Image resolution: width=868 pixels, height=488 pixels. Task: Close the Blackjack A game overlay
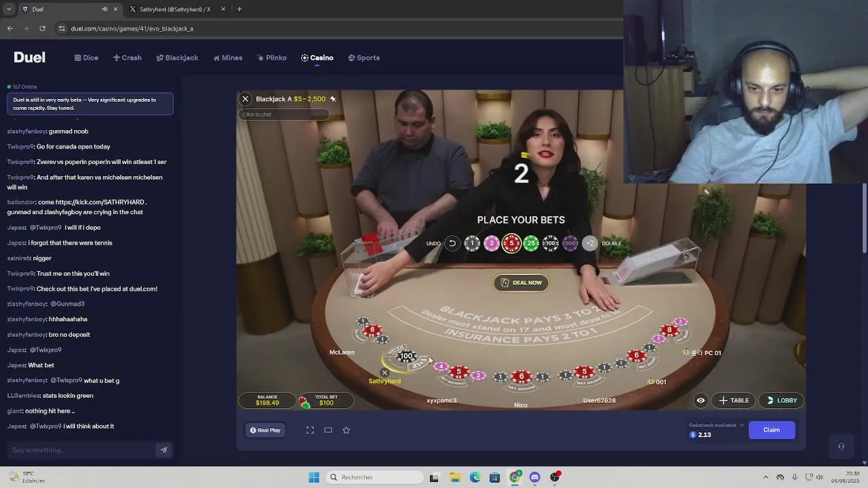pos(245,99)
